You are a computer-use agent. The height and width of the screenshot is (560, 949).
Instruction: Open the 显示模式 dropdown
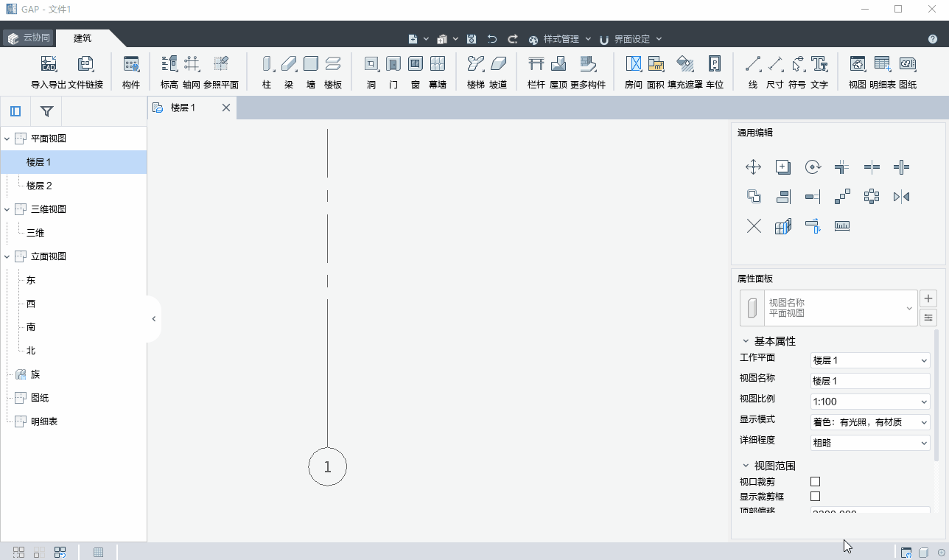coord(870,422)
